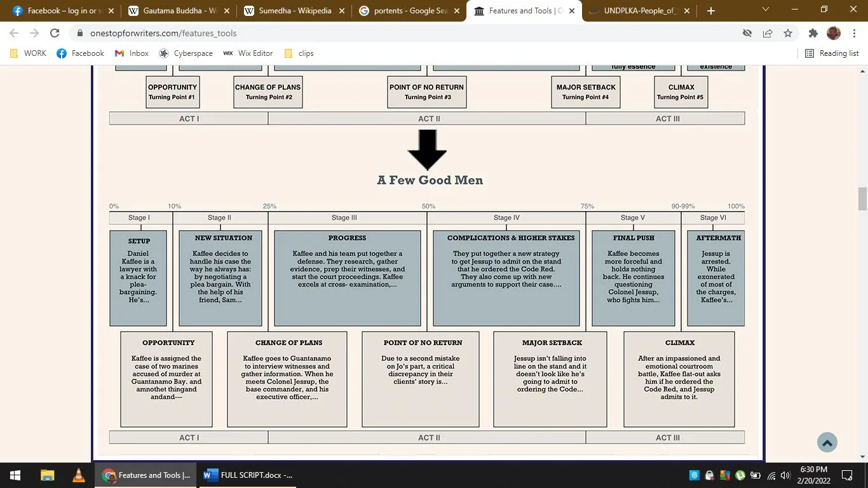Image resolution: width=868 pixels, height=488 pixels.
Task: Click the share icon in the address bar
Action: [767, 32]
